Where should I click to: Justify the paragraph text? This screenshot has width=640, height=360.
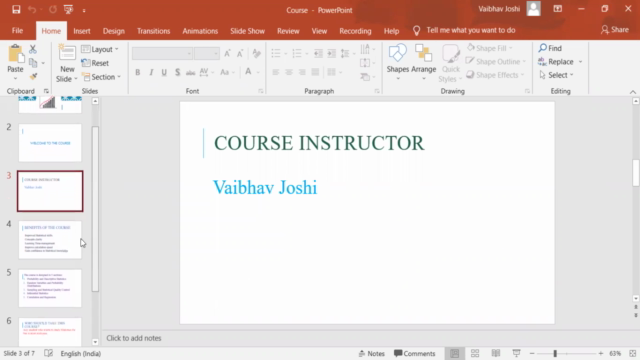(315, 72)
